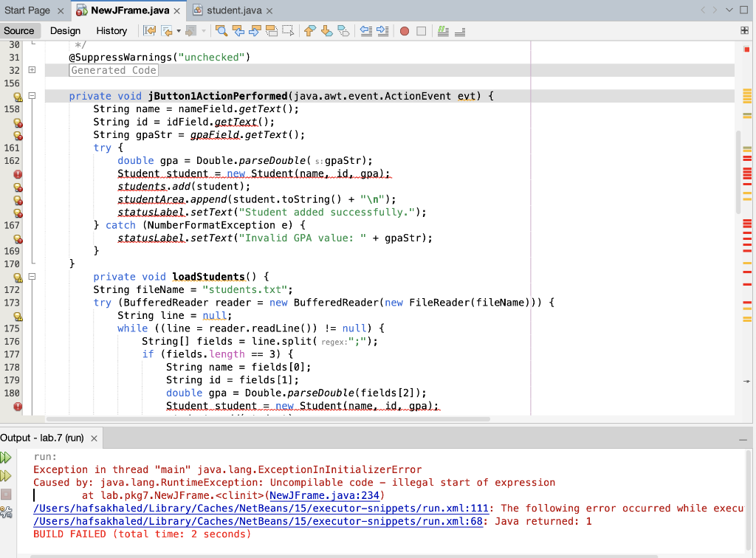Screen dimensions: 756x558
Task: Jump to the next bookmark
Action: 326,31
